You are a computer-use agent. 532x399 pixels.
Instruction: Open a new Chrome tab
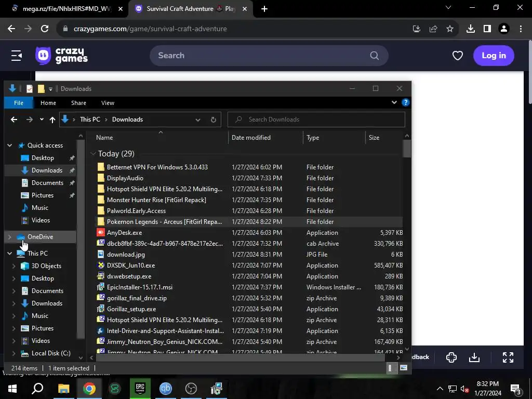(264, 9)
